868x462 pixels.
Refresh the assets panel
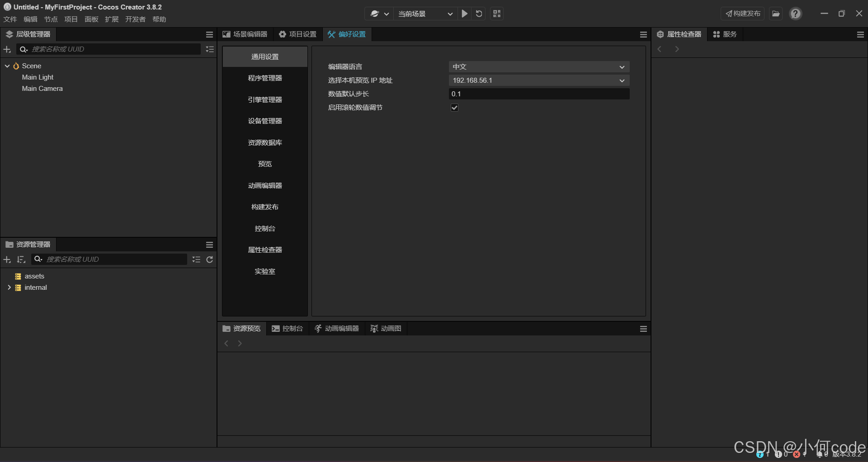pos(210,259)
